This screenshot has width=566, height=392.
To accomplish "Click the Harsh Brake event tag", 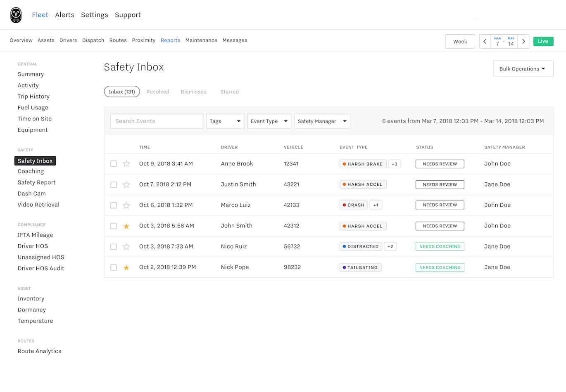I will [363, 164].
